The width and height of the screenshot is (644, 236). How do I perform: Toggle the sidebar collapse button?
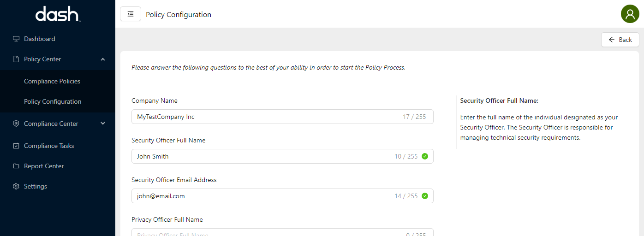pos(131,14)
